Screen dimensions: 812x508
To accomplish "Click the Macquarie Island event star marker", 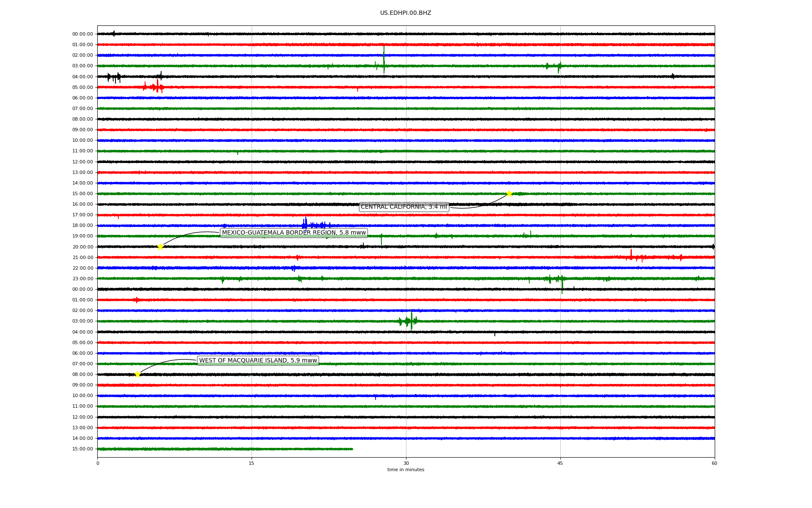I will pos(137,374).
